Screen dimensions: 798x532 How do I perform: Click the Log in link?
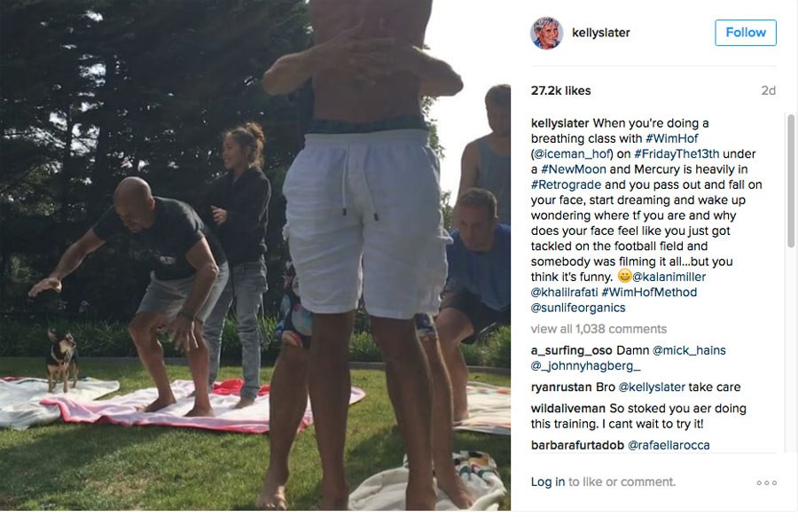click(x=548, y=481)
